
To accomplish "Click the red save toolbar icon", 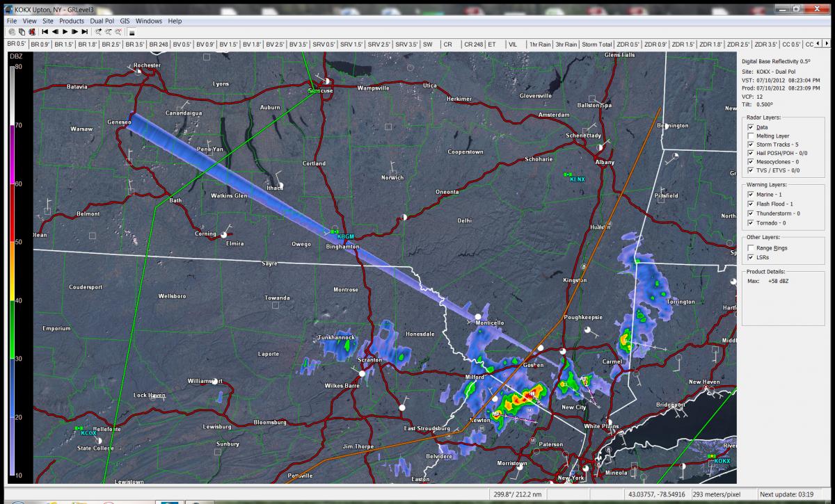I will pyautogui.click(x=32, y=31).
